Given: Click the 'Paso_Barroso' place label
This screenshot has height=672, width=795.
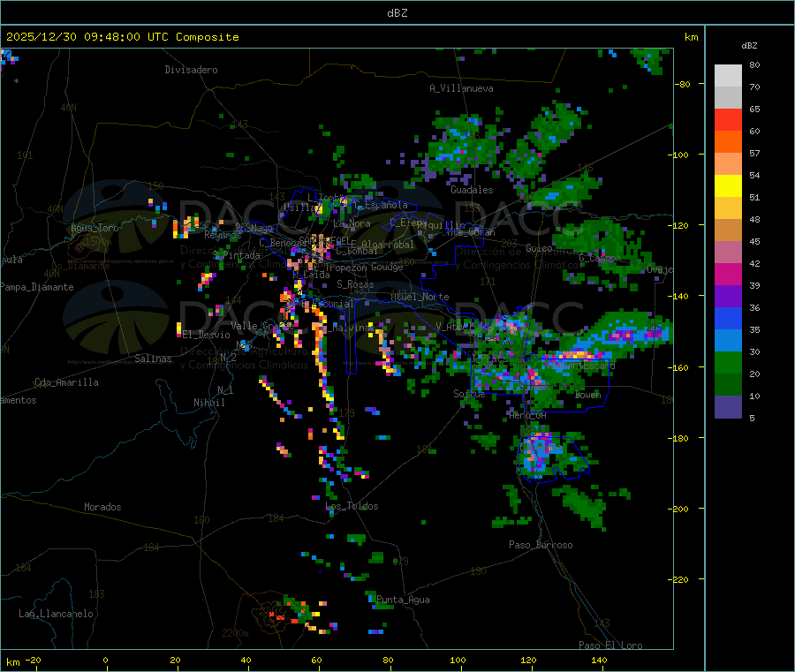Looking at the screenshot, I should pos(541,545).
